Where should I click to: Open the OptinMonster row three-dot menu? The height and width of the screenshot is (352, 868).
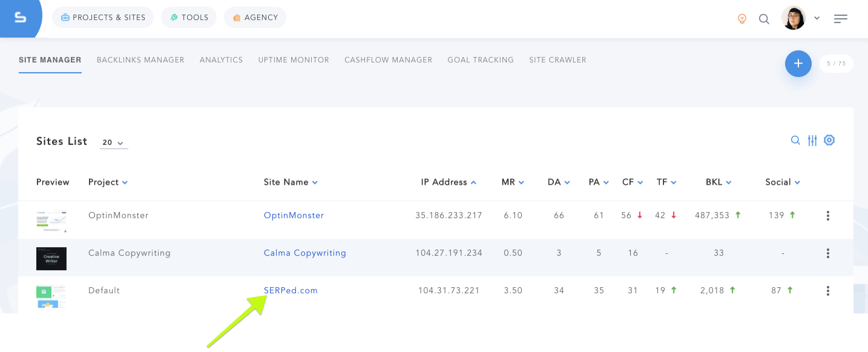pos(827,216)
